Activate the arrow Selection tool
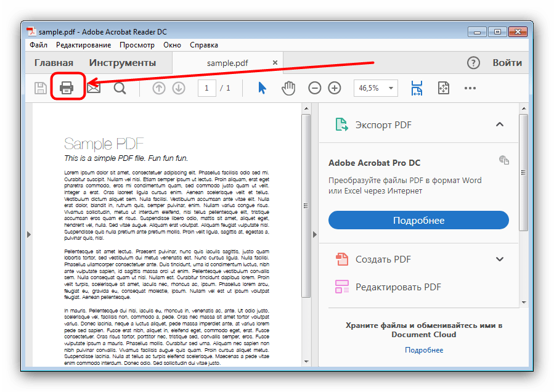The height and width of the screenshot is (392, 554). tap(262, 88)
